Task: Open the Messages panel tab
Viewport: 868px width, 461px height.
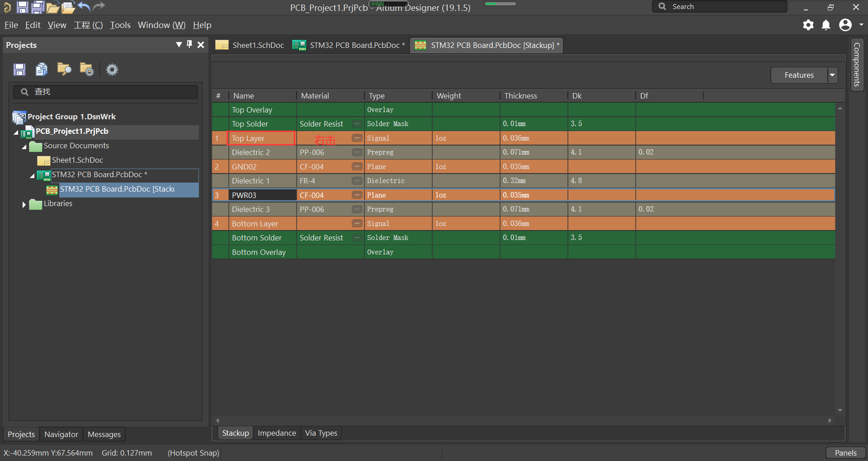Action: (x=104, y=434)
